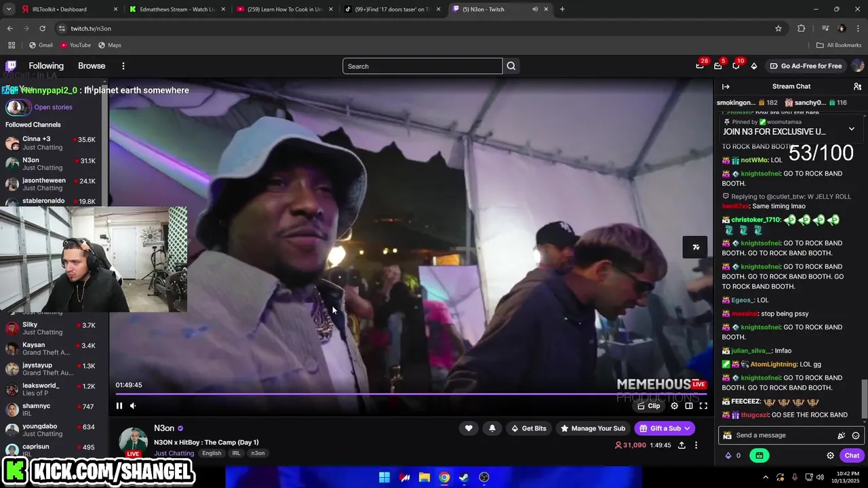Switch to Learn How To Cook YouTube tab
The width and height of the screenshot is (868, 488).
pos(285,9)
